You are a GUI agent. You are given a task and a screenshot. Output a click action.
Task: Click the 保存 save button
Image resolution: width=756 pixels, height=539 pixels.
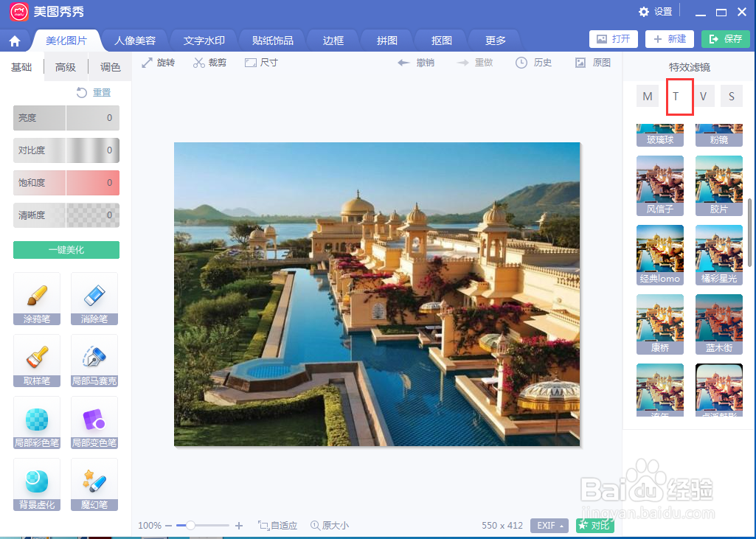pyautogui.click(x=725, y=38)
